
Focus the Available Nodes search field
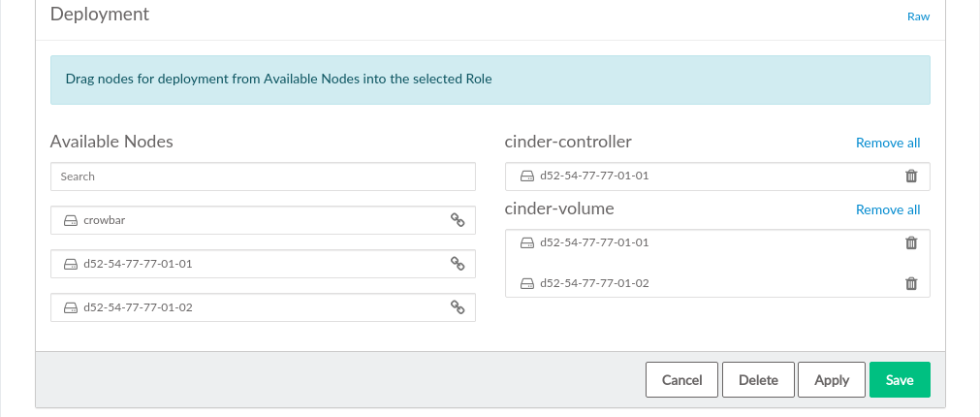[x=263, y=176]
